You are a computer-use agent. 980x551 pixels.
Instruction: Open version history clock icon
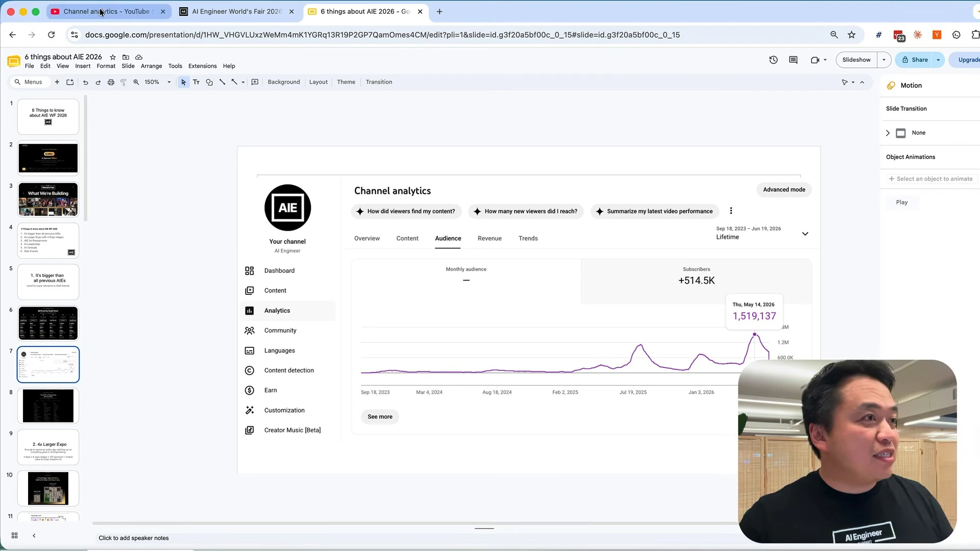(773, 60)
